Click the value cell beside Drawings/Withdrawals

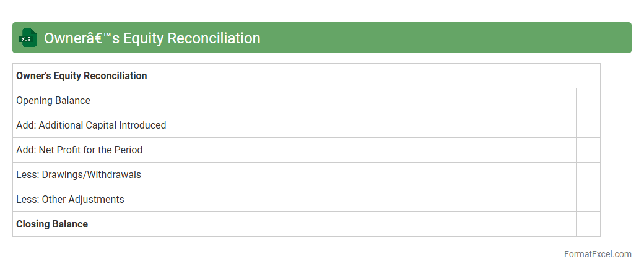tap(588, 175)
